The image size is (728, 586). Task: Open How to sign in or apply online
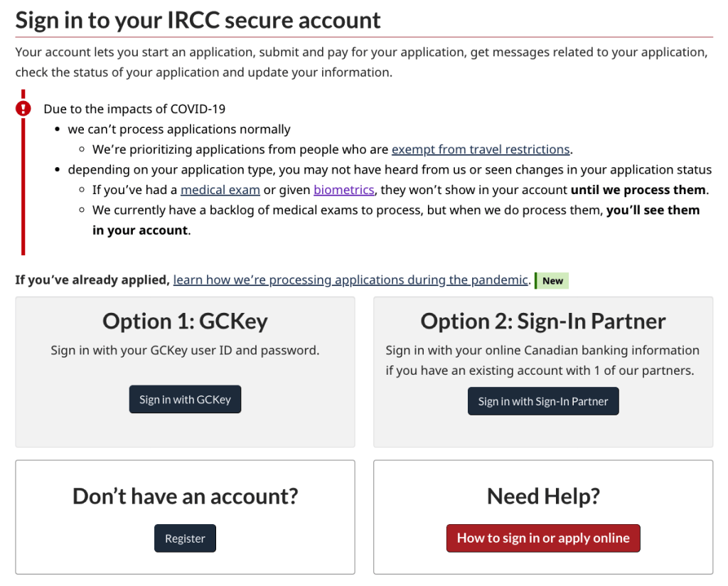[x=543, y=538]
